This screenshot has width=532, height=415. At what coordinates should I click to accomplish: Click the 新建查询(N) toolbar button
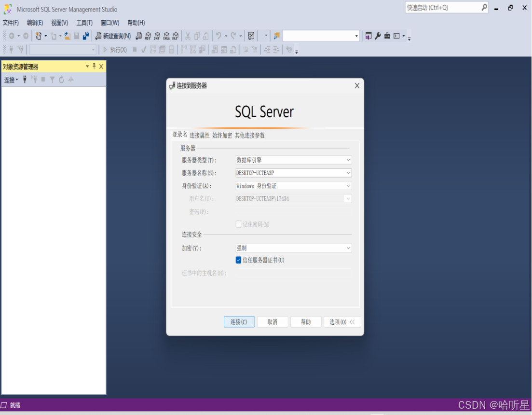point(113,36)
